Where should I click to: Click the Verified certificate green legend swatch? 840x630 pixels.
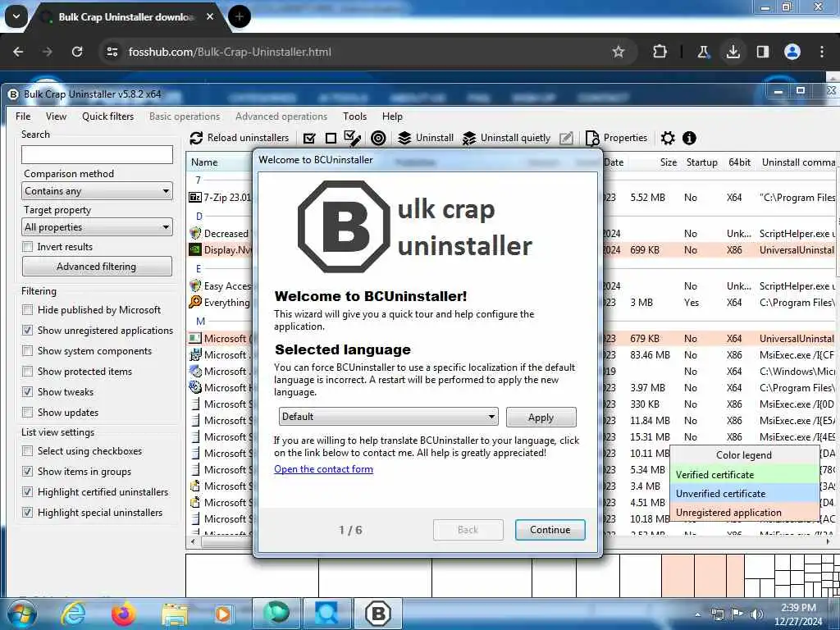tap(745, 475)
